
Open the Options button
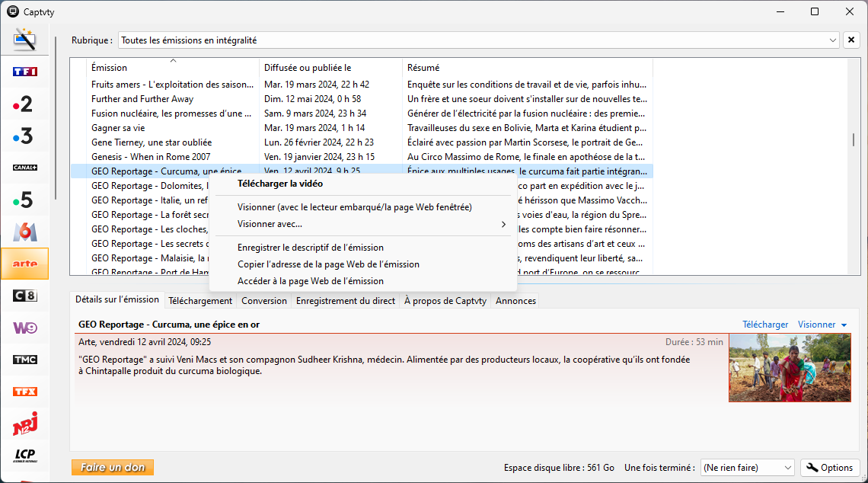[830, 468]
